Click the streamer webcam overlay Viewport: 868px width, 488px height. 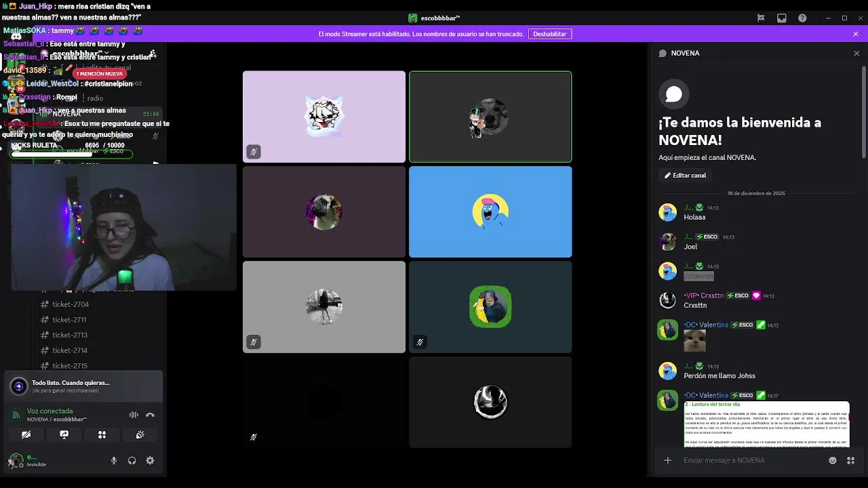(x=123, y=227)
